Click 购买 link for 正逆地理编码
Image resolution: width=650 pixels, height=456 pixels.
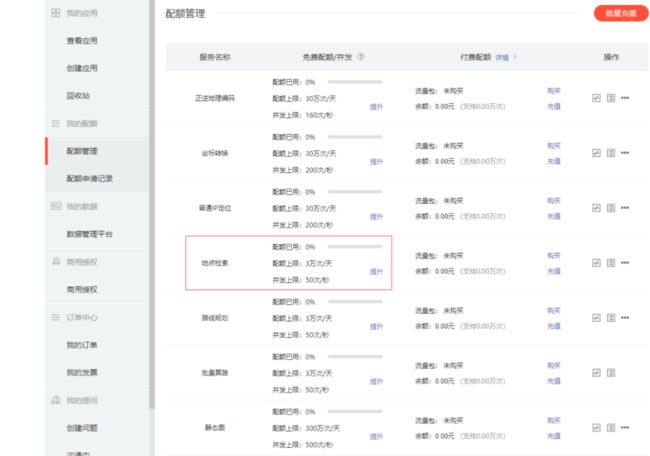click(x=554, y=90)
